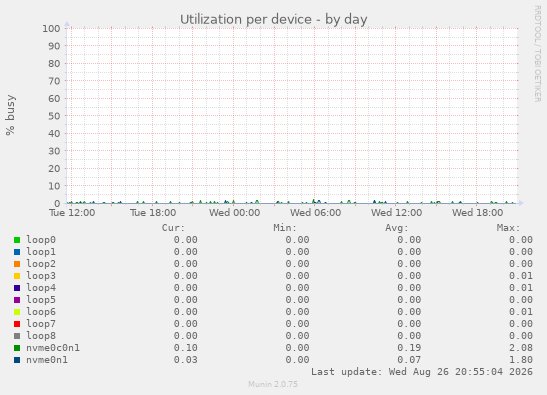Click the loop6 Max value 0.01
Image resolution: width=547 pixels, height=395 pixels.
coord(521,312)
